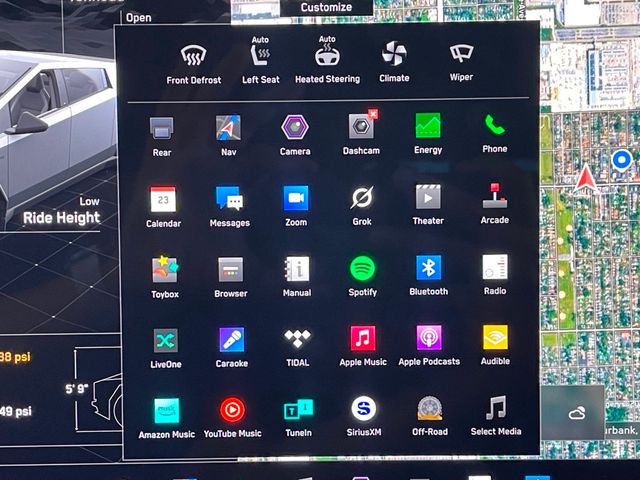
Task: Launch Theater app
Action: 428,204
